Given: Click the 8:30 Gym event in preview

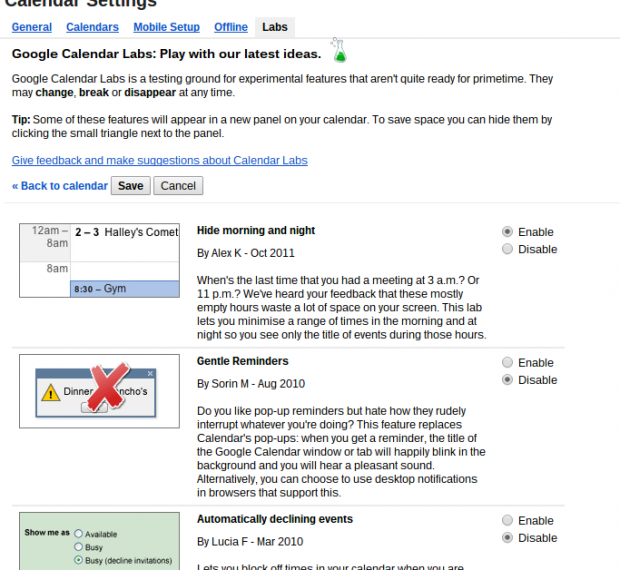Looking at the screenshot, I should coord(125,289).
